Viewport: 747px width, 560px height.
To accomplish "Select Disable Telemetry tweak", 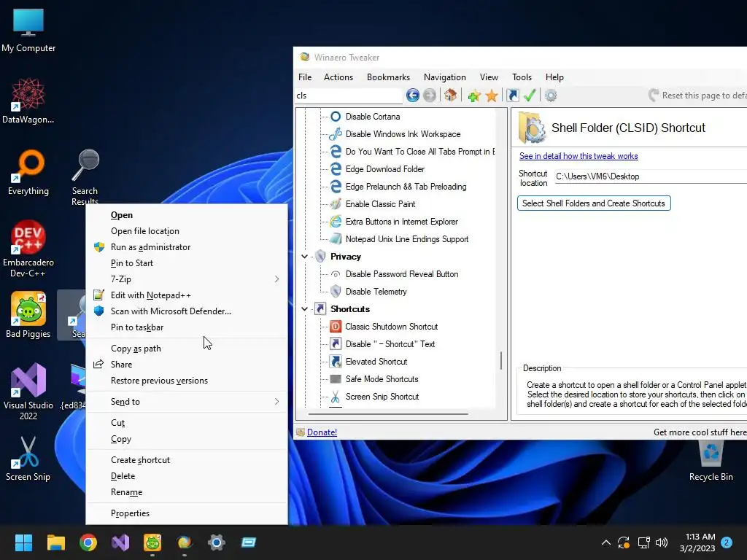I will coord(376,292).
